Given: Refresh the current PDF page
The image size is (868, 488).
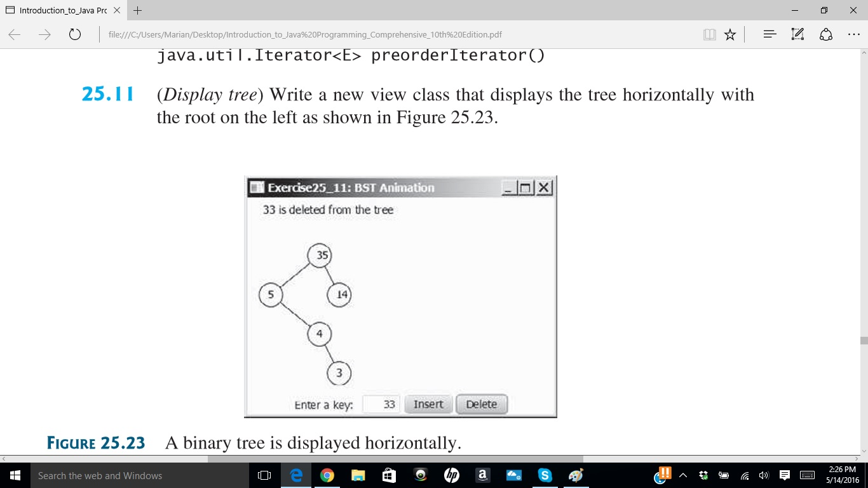Looking at the screenshot, I should tap(75, 35).
